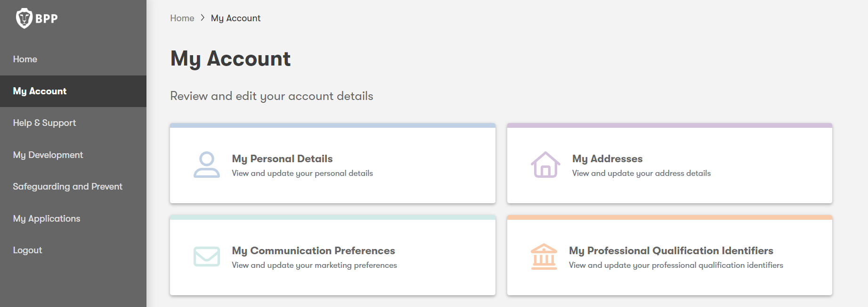Click the breadcrumb chevron arrow after Home

(203, 18)
